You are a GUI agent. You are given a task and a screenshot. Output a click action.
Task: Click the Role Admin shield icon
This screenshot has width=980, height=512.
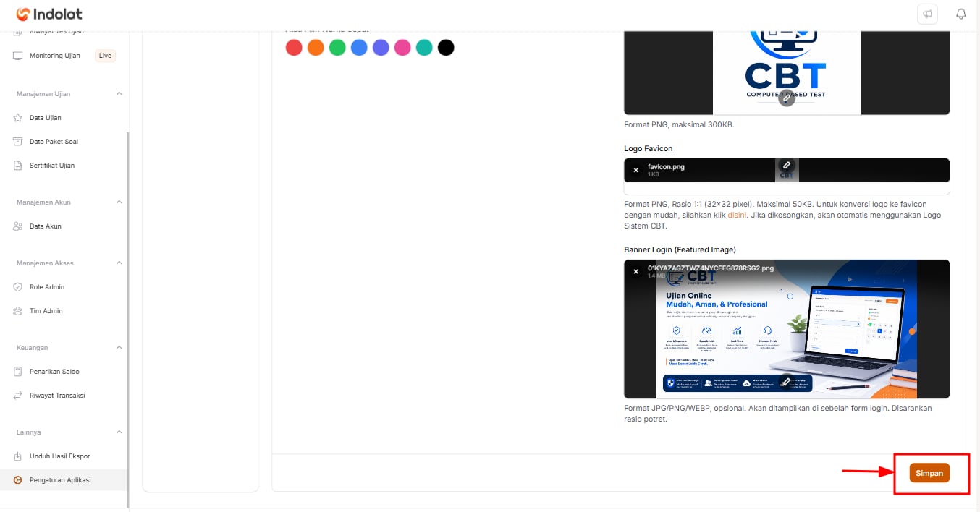click(18, 287)
